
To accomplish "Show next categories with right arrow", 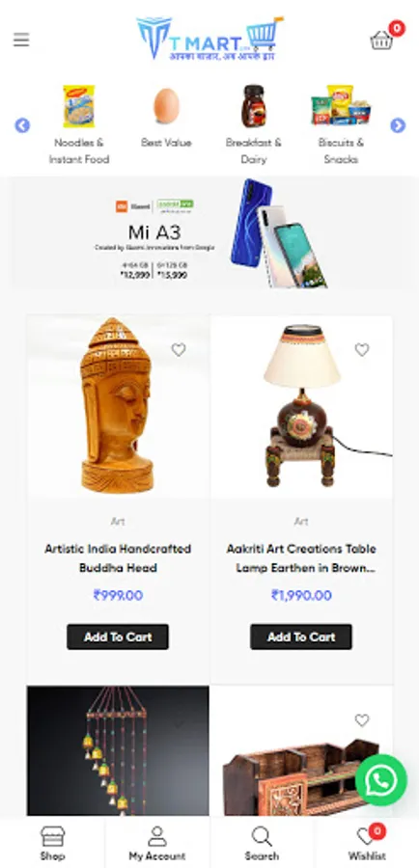I will [x=398, y=125].
